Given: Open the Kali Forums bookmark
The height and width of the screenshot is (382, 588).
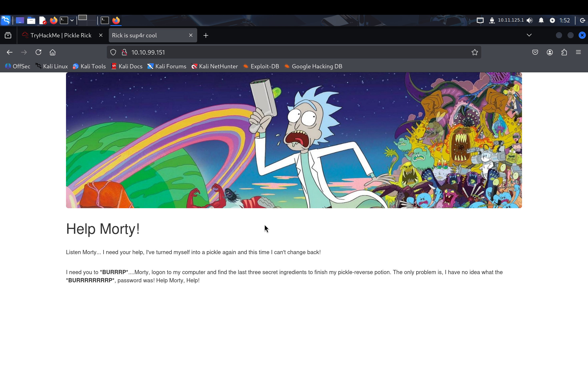Looking at the screenshot, I should point(167,66).
